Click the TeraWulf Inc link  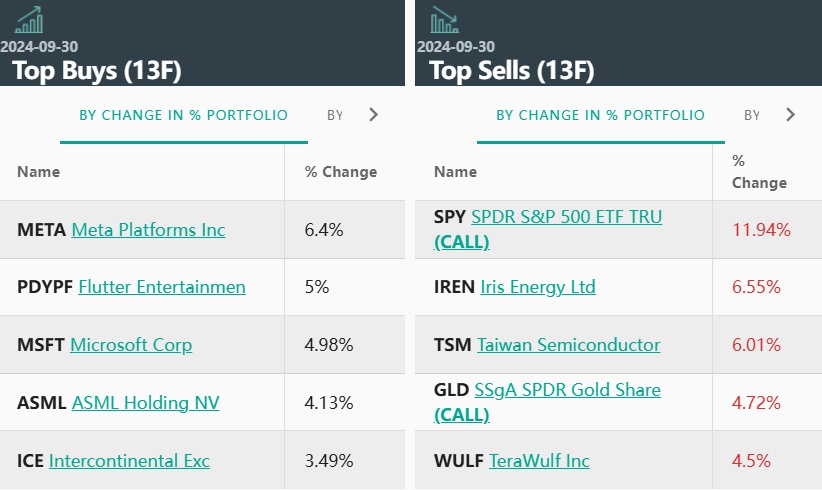(539, 461)
